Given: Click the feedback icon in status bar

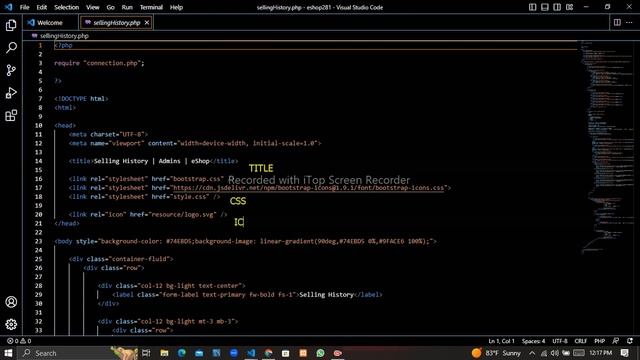Looking at the screenshot, I should pyautogui.click(x=616, y=341).
